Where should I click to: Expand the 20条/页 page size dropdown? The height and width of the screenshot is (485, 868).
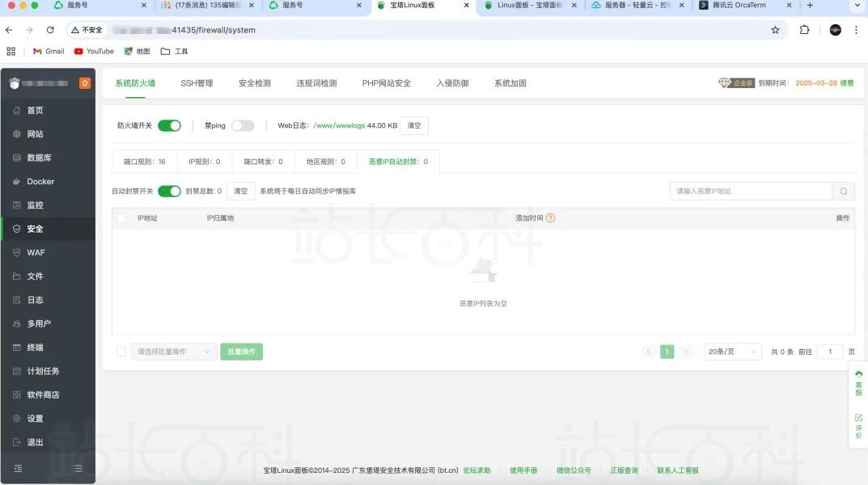(732, 352)
